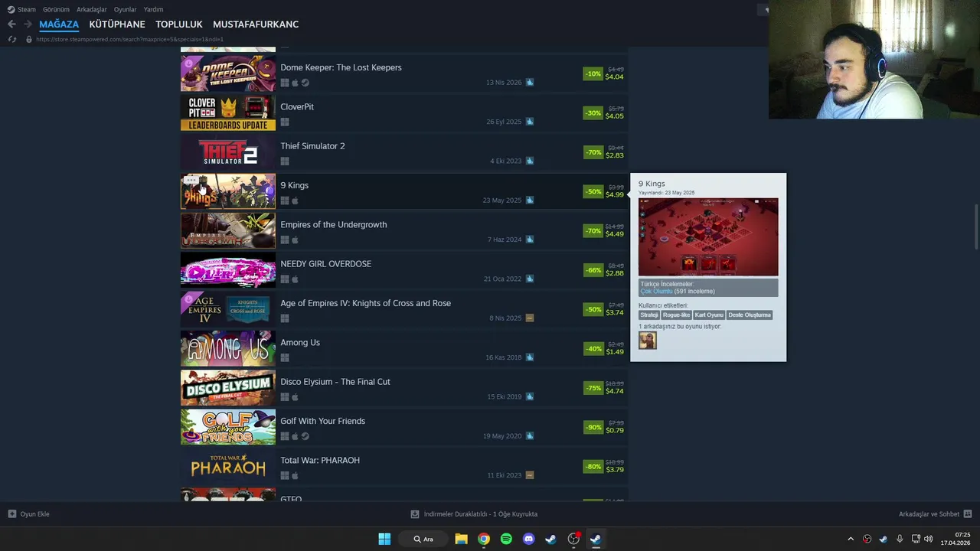Click the Çok Olumlu review summary

(656, 291)
